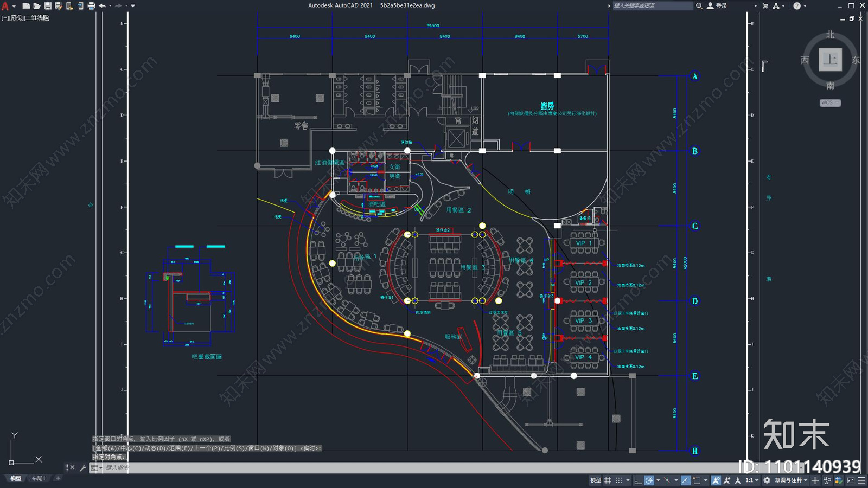Save the drawing with the Save icon
Screen dimensions: 868x488
47,5
